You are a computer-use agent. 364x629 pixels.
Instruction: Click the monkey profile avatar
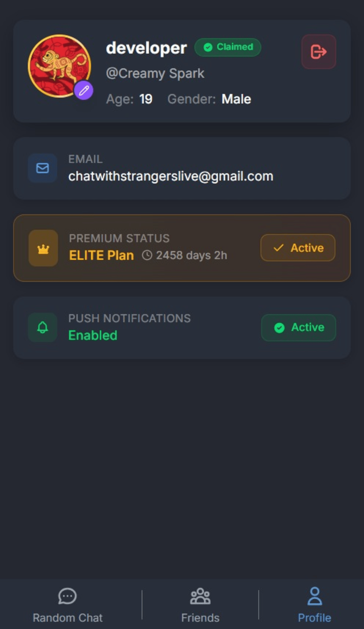[60, 66]
